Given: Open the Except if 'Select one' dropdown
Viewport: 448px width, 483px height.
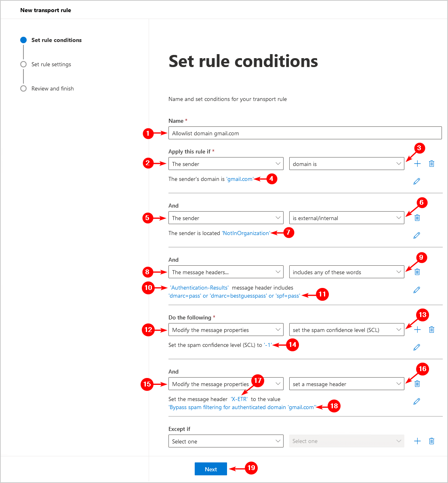Looking at the screenshot, I should (226, 441).
